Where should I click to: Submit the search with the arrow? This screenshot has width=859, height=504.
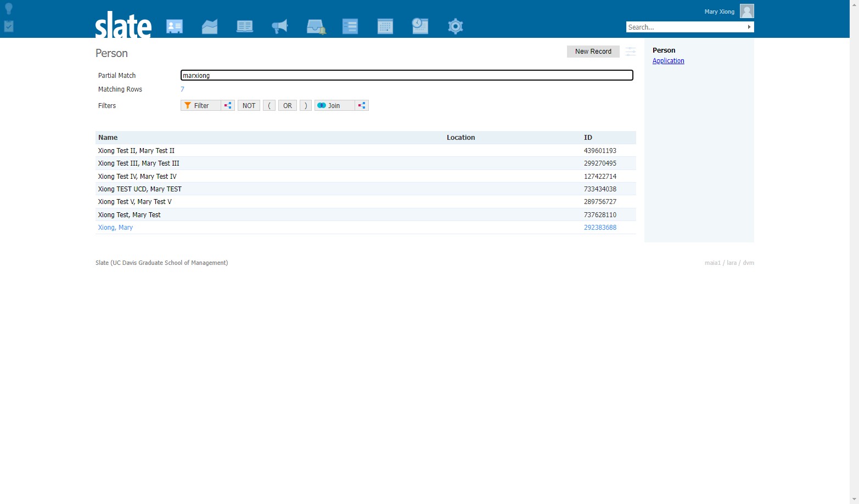(x=749, y=27)
